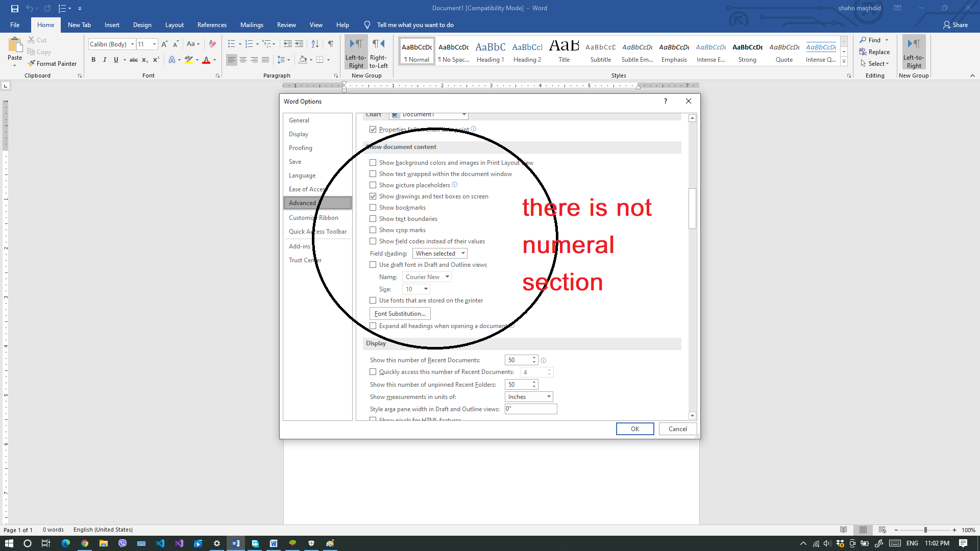Open the Mailings tab
The height and width of the screenshot is (551, 980).
point(252,25)
